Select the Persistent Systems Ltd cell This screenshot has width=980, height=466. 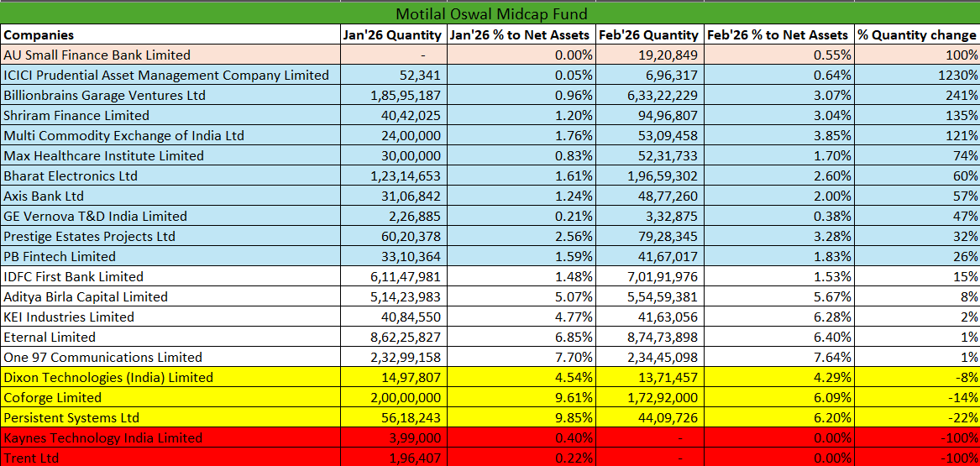[170, 417]
